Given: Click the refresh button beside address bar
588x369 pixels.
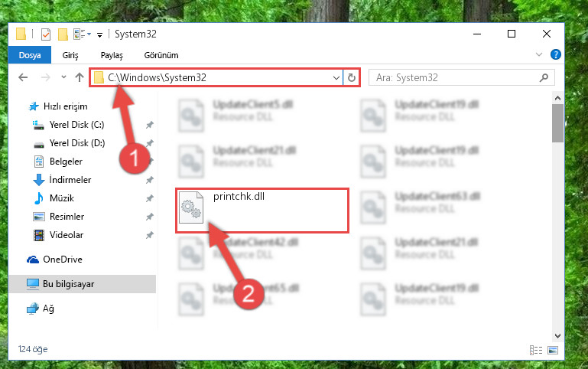Looking at the screenshot, I should tap(352, 77).
